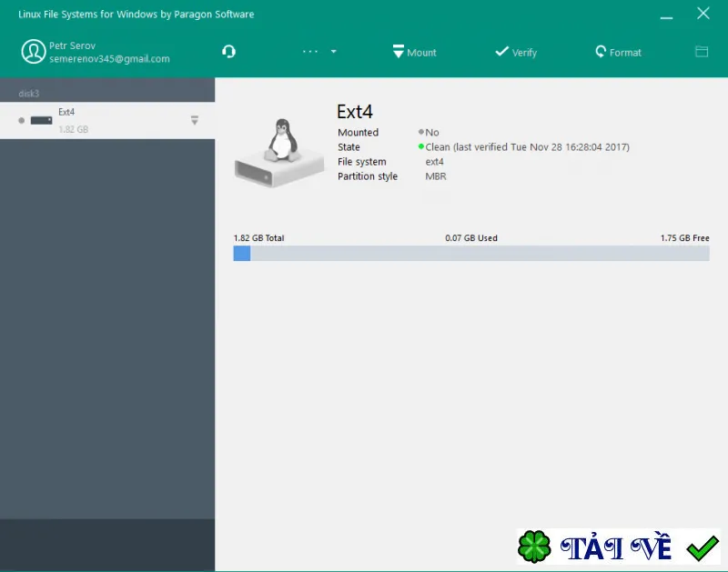The height and width of the screenshot is (572, 728).
Task: Close the Paragon window
Action: point(703,14)
